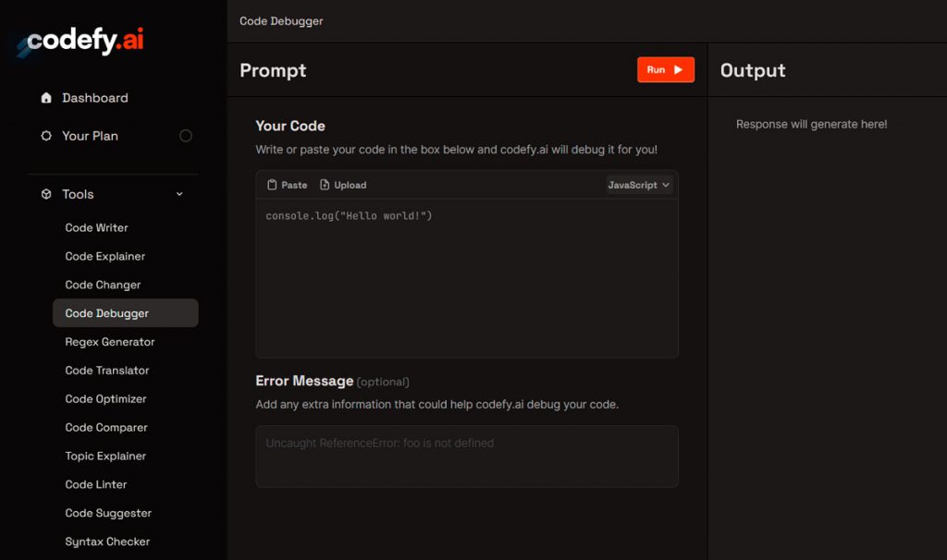Focus the Error Message text field

(x=467, y=457)
